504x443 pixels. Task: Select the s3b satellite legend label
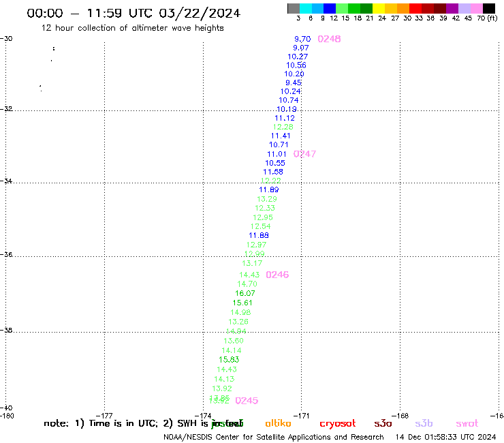[x=424, y=423]
